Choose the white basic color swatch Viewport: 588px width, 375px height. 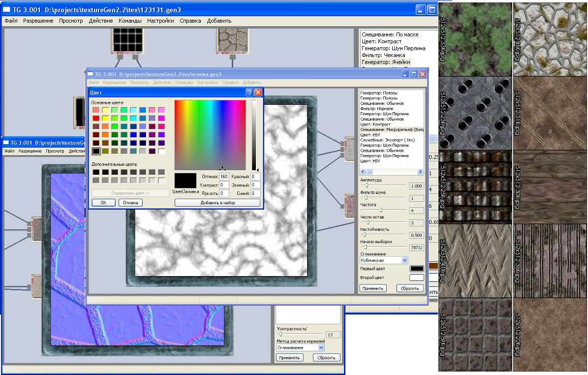pos(161,151)
